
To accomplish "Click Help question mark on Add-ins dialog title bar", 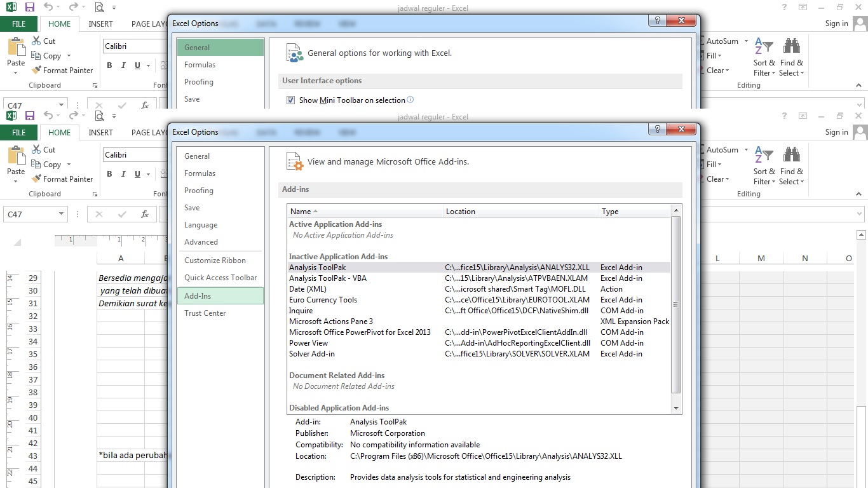I will pyautogui.click(x=657, y=129).
